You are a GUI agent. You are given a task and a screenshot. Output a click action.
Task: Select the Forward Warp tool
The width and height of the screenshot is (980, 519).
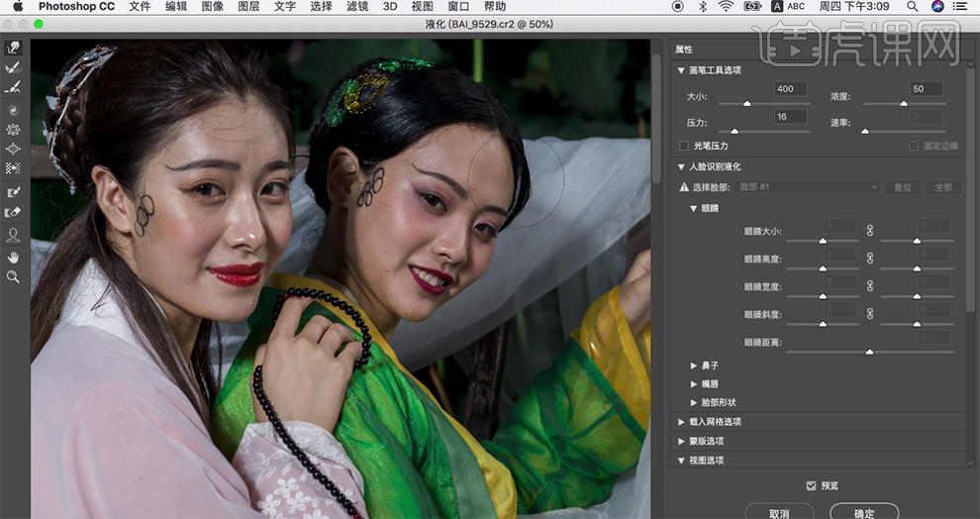14,48
